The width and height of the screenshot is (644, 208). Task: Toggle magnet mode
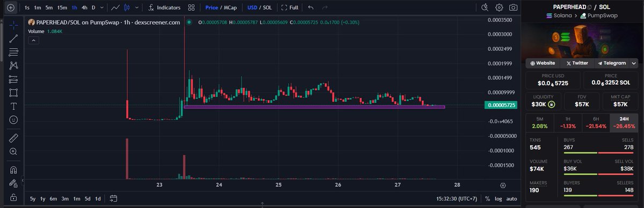coord(13,170)
